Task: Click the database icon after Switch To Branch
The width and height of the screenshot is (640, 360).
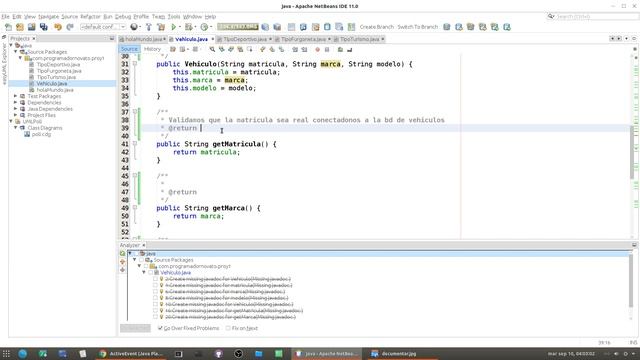Action: coord(447,27)
